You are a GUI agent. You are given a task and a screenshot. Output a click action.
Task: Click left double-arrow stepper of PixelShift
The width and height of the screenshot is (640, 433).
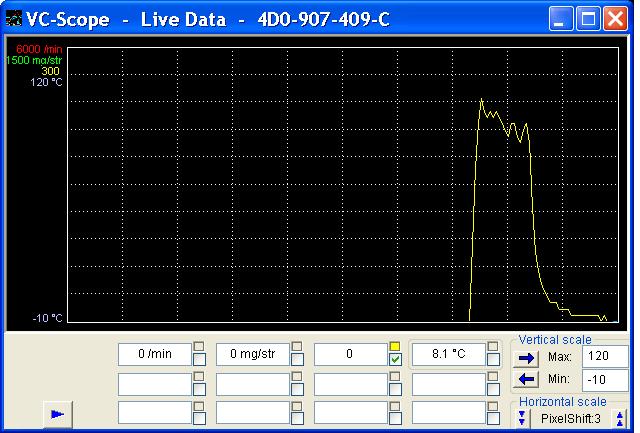click(521, 416)
